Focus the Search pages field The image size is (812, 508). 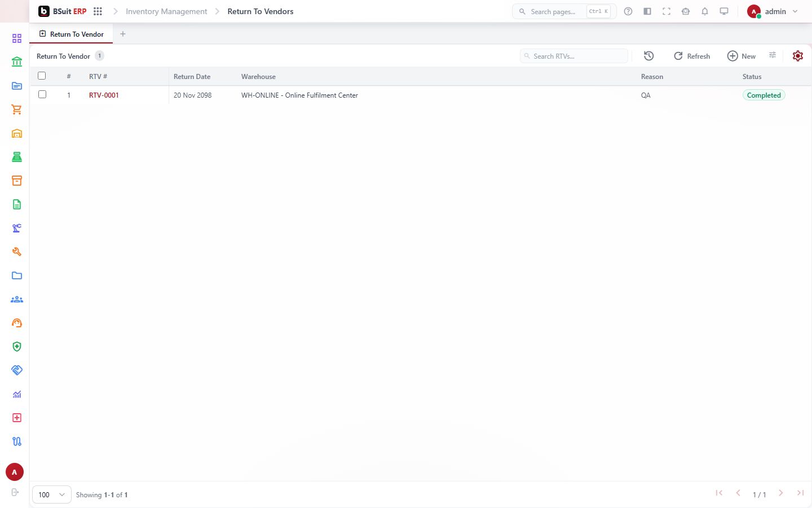coord(564,11)
